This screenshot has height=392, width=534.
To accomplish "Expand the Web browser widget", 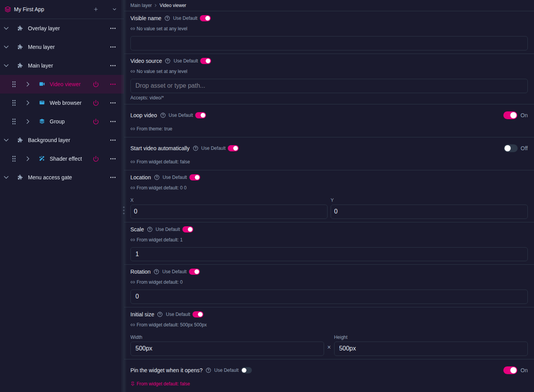I will (x=28, y=103).
